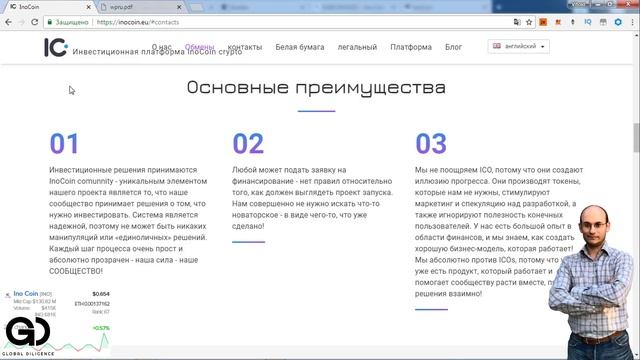Close the wpru.pdf tab
The height and width of the screenshot is (360, 640).
pyautogui.click(x=179, y=7)
